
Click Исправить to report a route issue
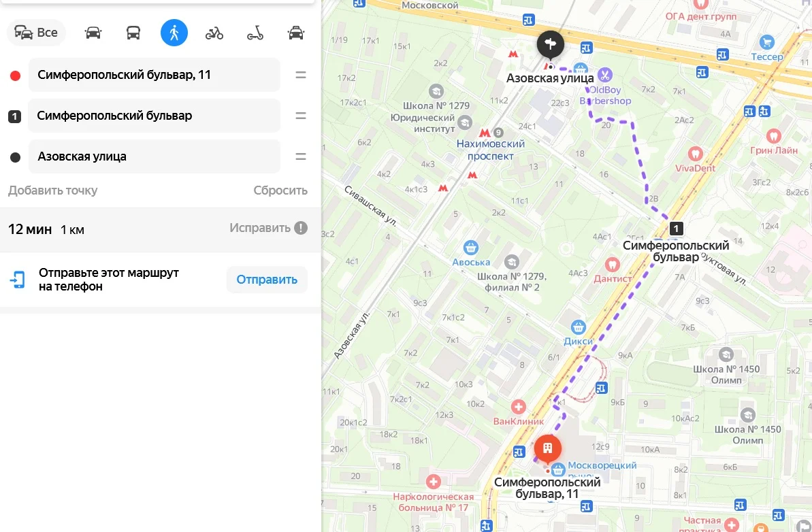[268, 228]
